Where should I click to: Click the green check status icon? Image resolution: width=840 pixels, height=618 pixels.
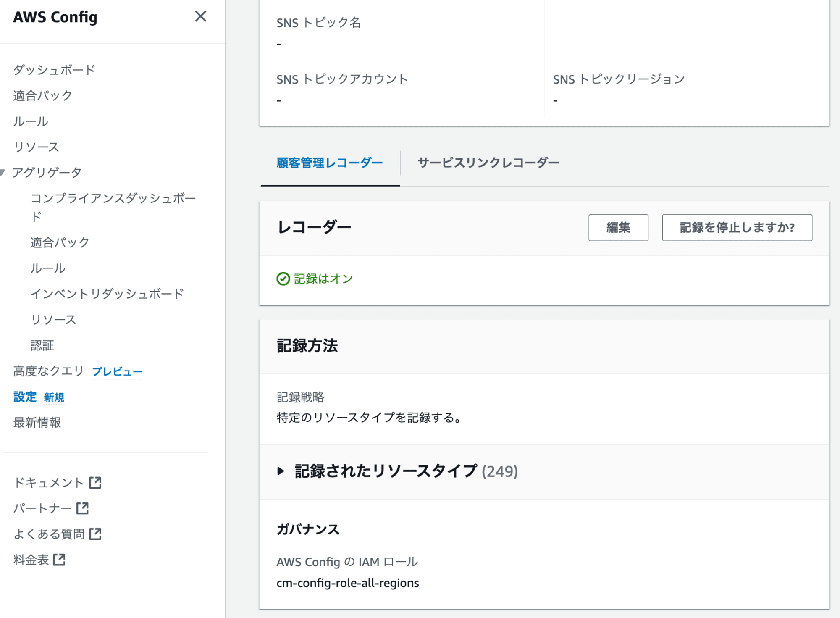[283, 279]
